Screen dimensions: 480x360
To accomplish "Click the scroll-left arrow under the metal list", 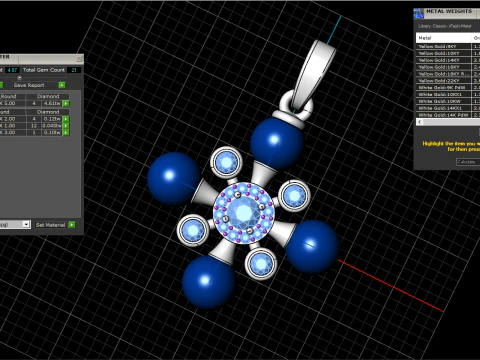I will click(419, 122).
